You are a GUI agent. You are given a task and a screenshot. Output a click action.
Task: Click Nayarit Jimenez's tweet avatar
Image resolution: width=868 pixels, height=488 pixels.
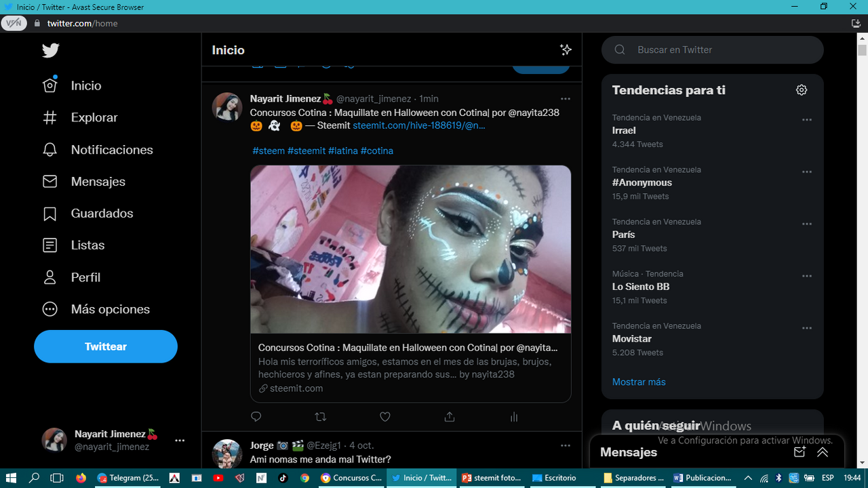[227, 107]
